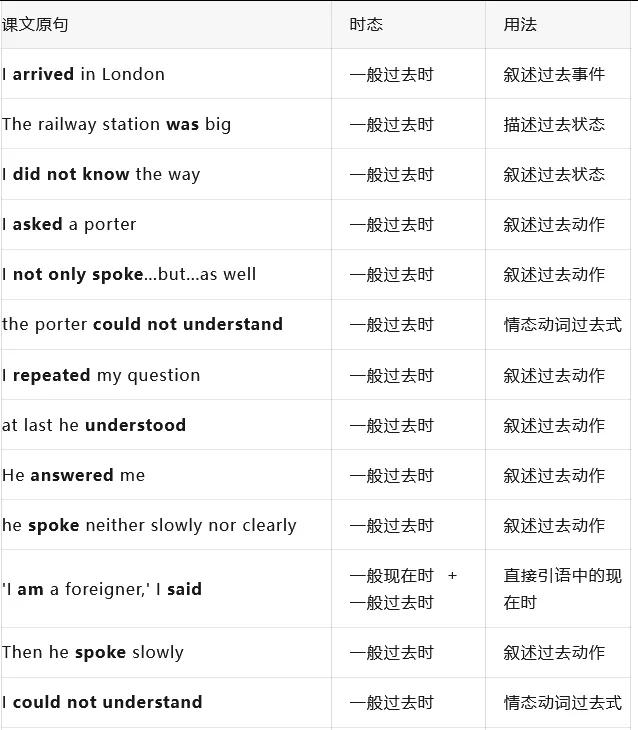Click the '直接引语中的现在时' usage cell
Screen dimensions: 638x730
562,589
